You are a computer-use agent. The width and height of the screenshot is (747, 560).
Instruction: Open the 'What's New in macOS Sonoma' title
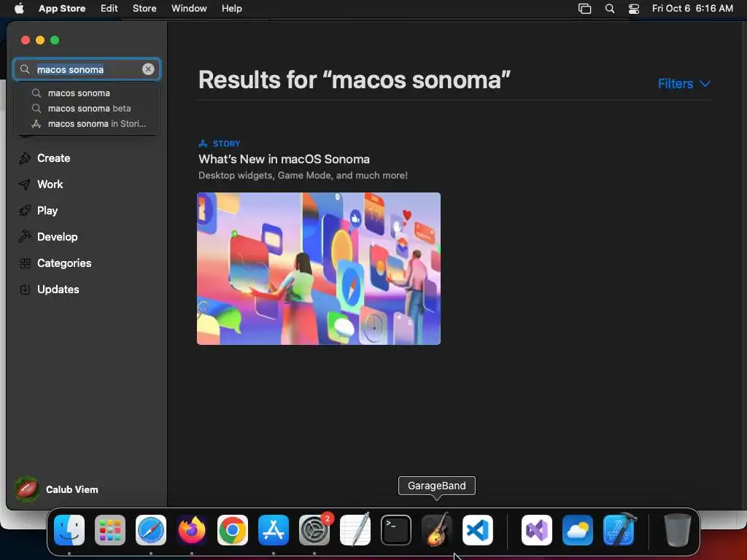tap(284, 159)
